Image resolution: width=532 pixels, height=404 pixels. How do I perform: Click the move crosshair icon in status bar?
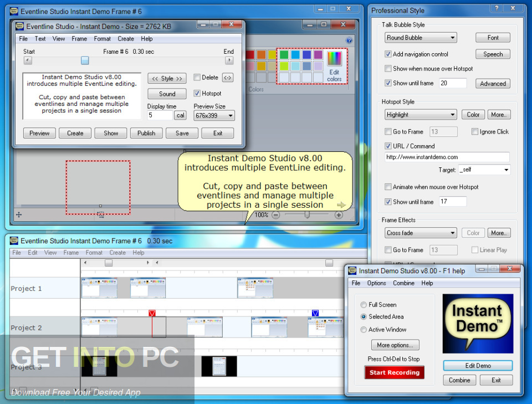pos(19,214)
